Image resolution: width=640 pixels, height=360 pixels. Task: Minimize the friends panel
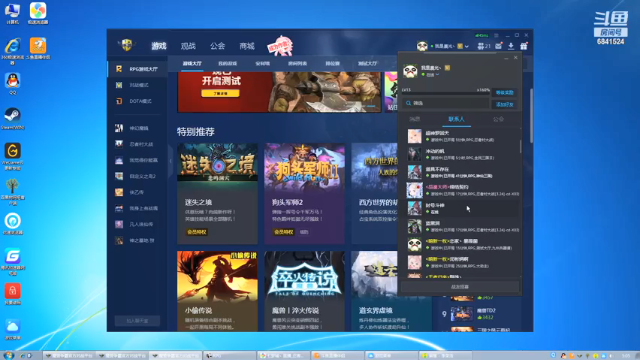coord(506,58)
